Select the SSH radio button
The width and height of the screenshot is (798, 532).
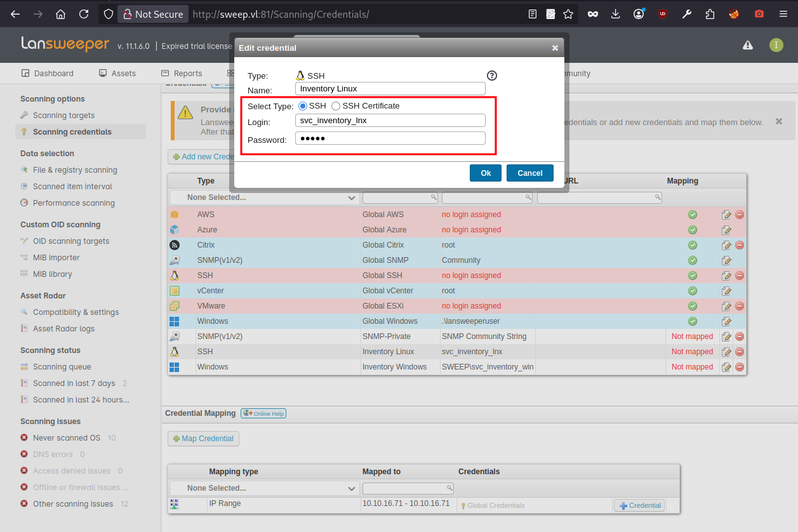point(303,106)
